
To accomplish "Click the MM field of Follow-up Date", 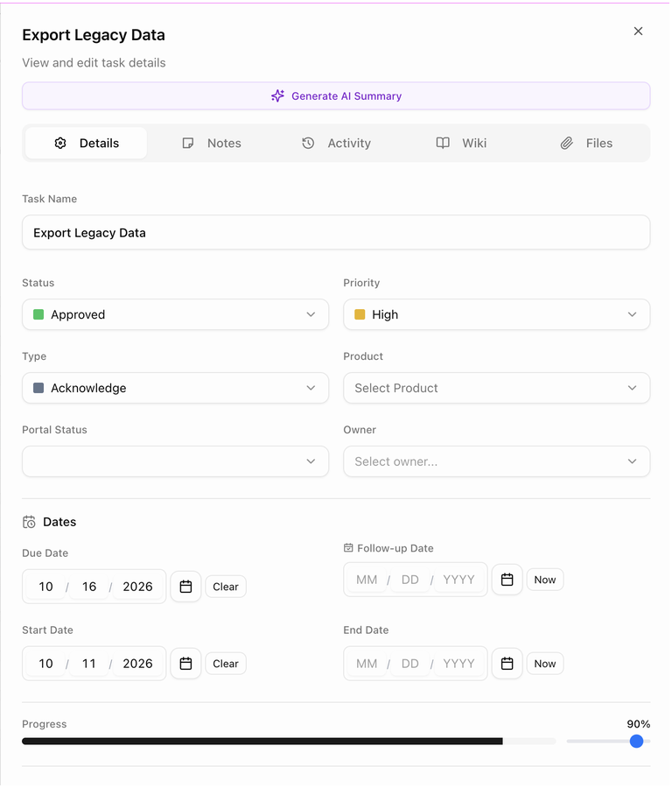I will click(367, 580).
